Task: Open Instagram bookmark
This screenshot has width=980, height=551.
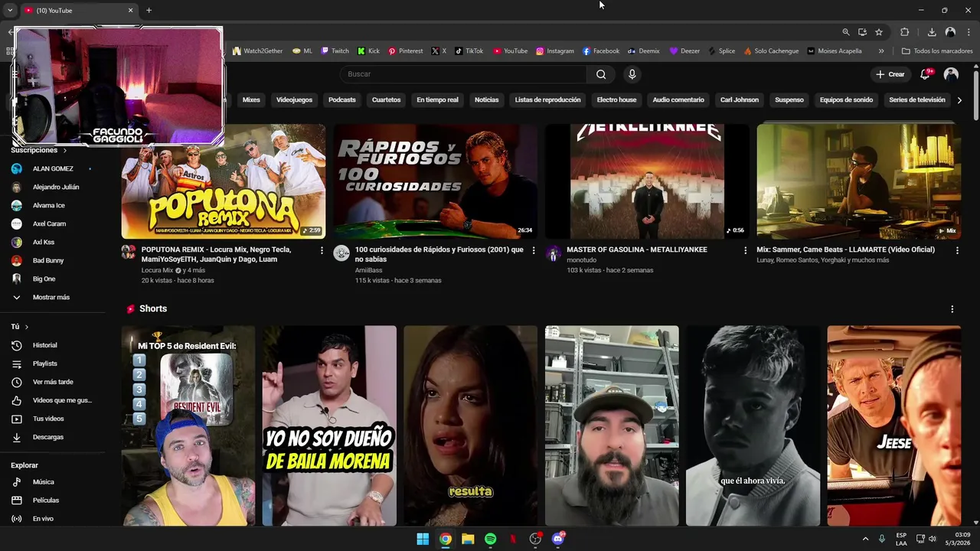Action: pos(554,51)
